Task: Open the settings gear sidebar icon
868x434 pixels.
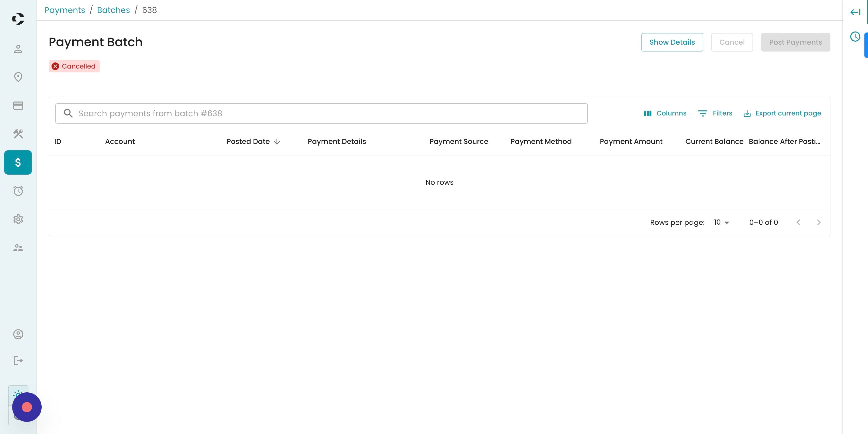Action: [18, 219]
